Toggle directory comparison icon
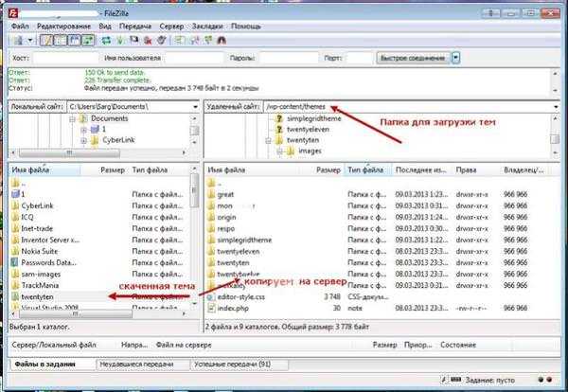The width and height of the screenshot is (568, 392). 194,40
